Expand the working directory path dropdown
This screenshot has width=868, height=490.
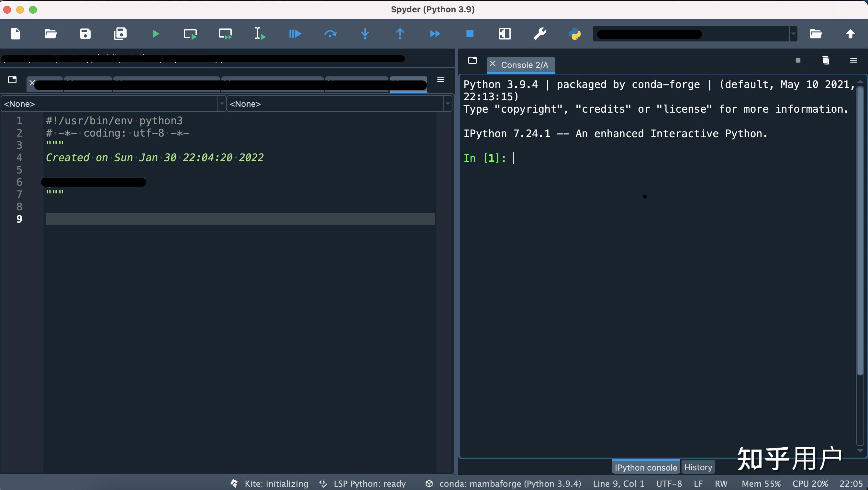[794, 34]
